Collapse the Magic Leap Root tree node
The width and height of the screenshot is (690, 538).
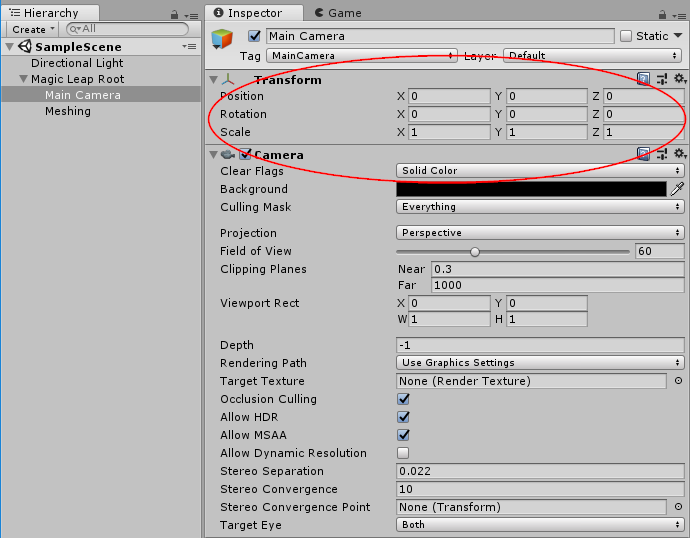[x=23, y=80]
